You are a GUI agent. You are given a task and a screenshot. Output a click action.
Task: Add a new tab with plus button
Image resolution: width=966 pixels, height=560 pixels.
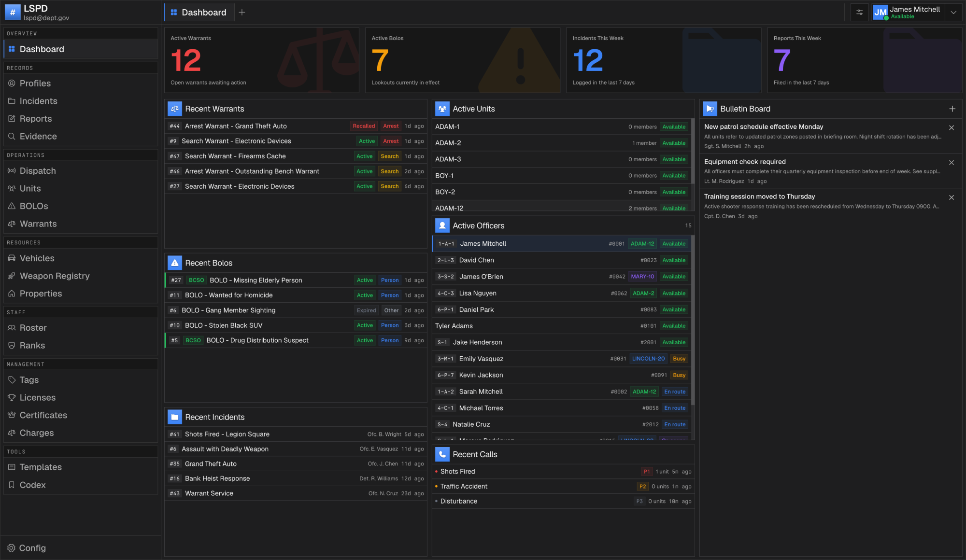click(242, 13)
